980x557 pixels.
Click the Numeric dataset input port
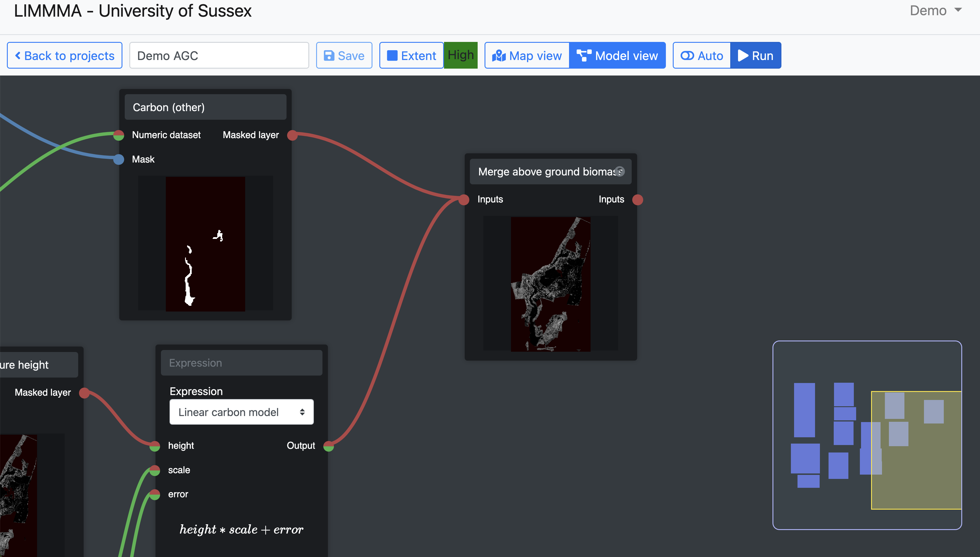pos(119,135)
